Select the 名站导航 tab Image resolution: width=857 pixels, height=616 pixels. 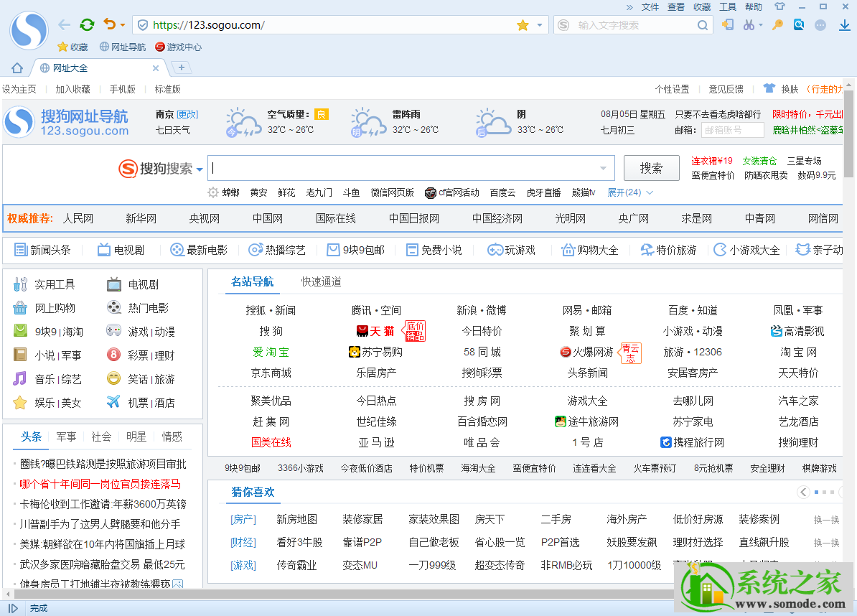253,281
